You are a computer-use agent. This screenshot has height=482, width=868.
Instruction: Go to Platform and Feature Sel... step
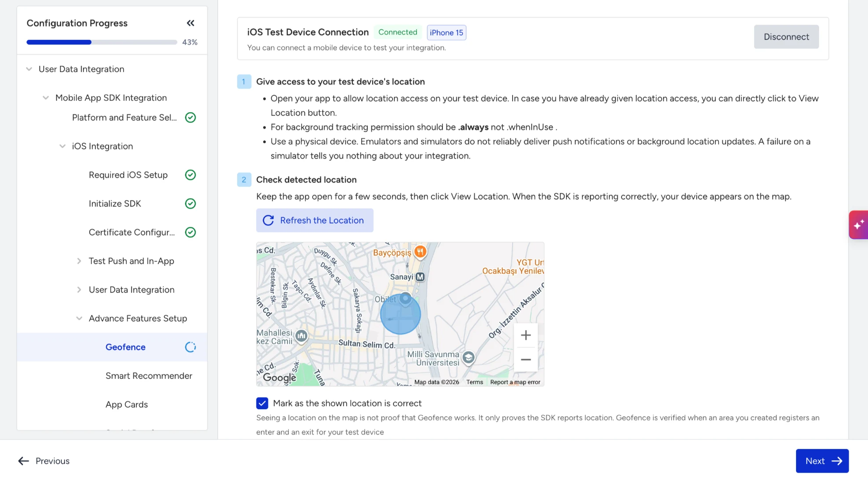tap(125, 117)
